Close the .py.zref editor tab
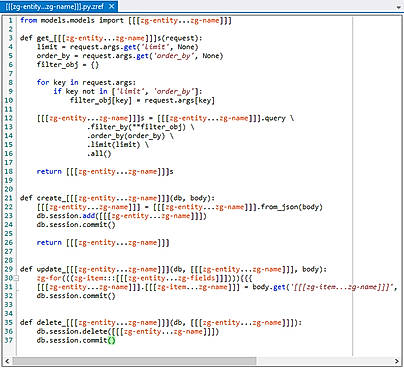 [x=112, y=6]
